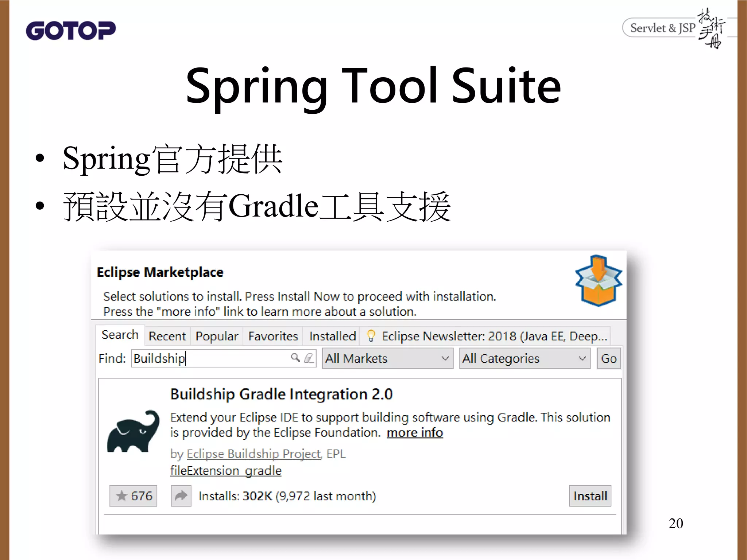This screenshot has width=747, height=560.
Task: Switch to the Search tab
Action: (x=120, y=335)
